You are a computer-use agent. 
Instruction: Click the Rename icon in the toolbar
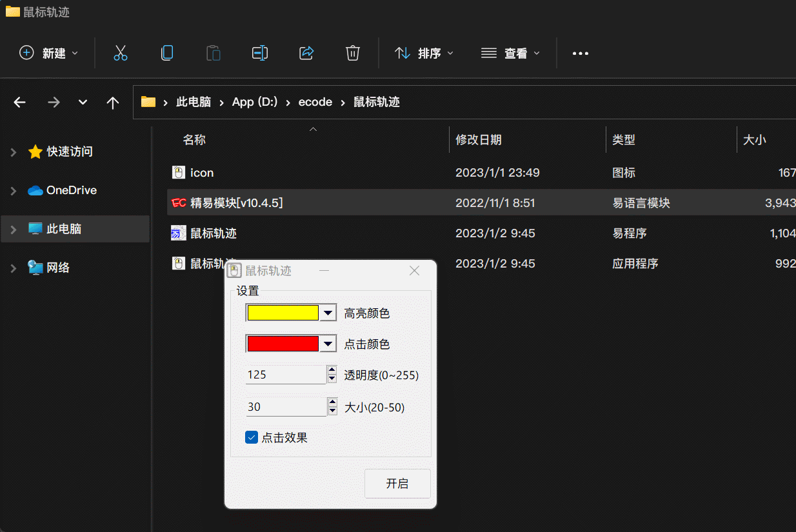(x=260, y=53)
